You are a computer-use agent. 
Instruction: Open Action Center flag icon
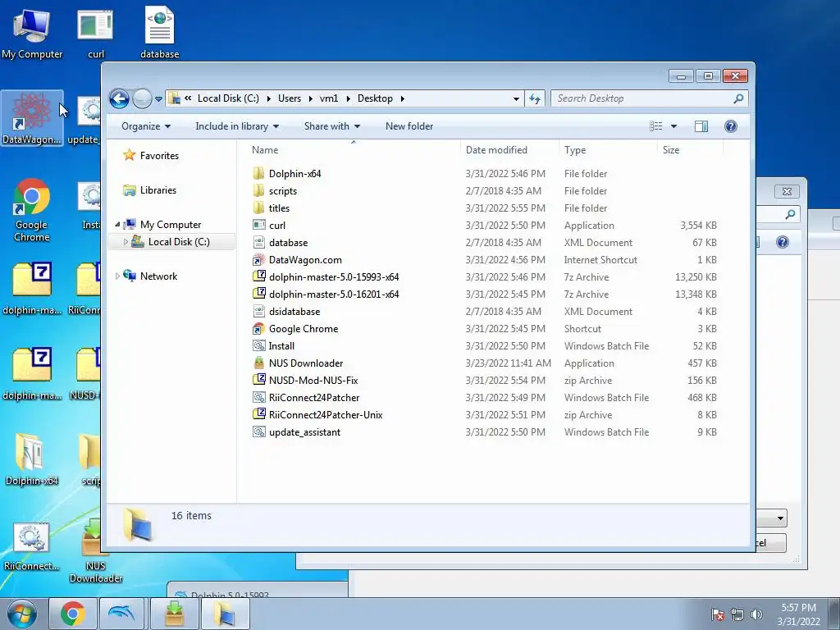(x=718, y=614)
